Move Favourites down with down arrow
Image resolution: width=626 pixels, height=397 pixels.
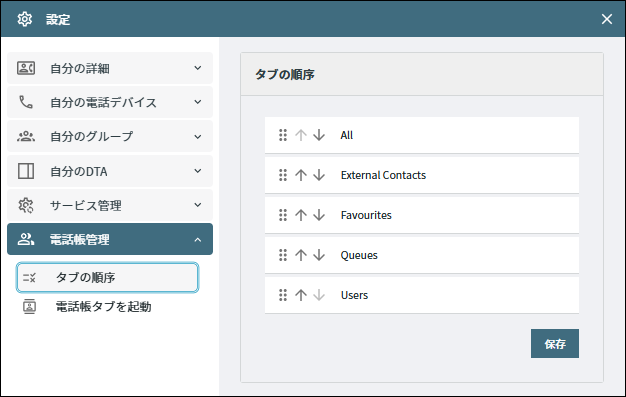319,215
